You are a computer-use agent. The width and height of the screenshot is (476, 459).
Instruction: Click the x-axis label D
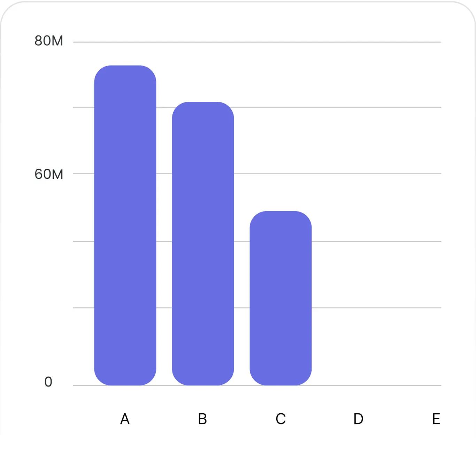point(358,419)
